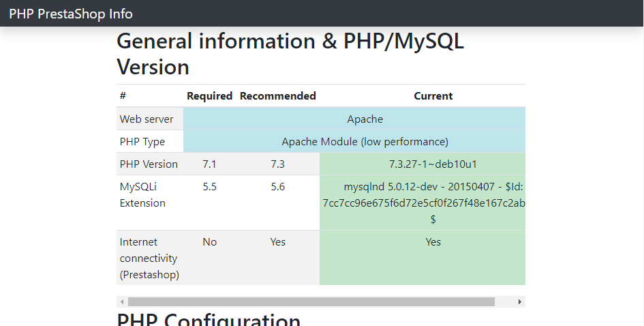
Task: Click the 'Required' column header
Action: click(209, 95)
